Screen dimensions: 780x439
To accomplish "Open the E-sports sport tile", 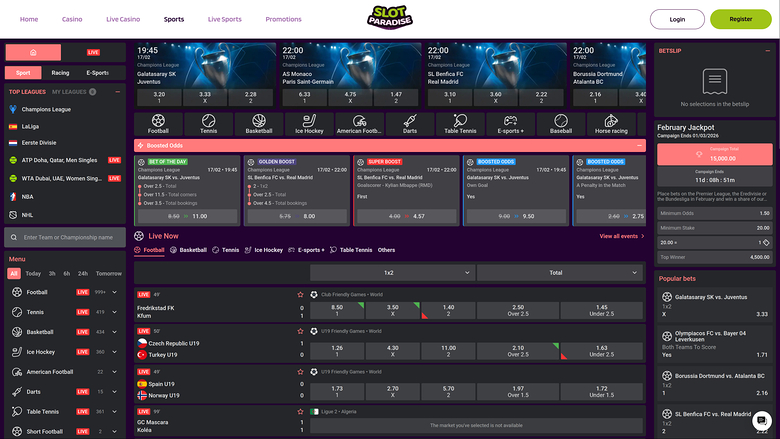I will [x=510, y=124].
